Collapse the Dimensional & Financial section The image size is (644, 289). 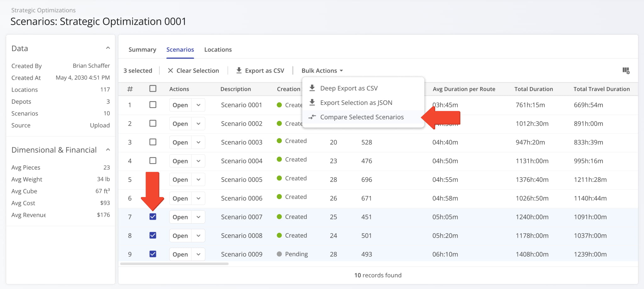[x=108, y=150]
